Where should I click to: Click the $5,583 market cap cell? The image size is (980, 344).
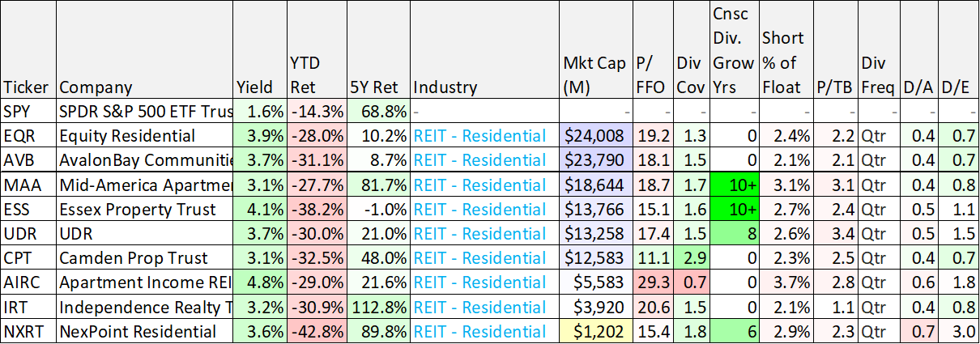595,282
